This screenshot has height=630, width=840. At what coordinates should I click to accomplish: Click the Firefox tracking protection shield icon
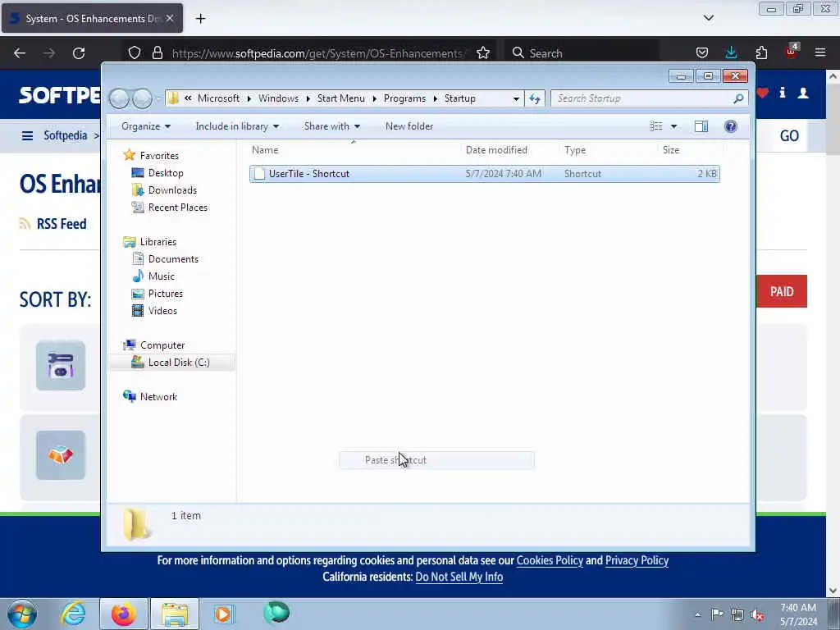pos(135,53)
